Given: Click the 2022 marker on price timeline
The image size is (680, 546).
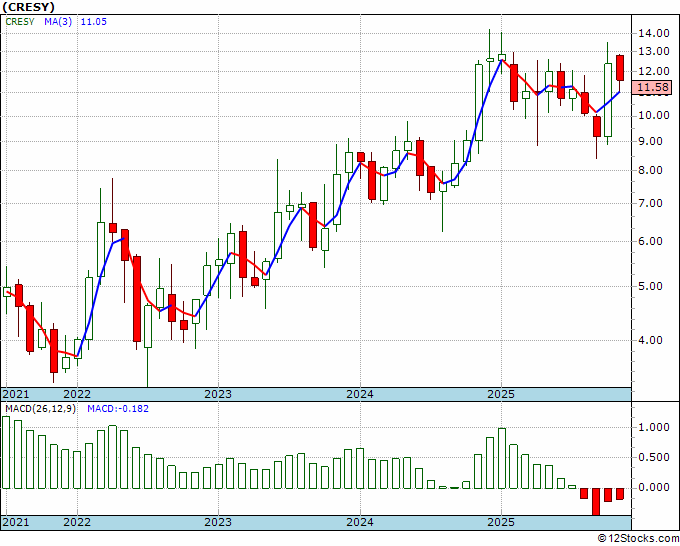Looking at the screenshot, I should pos(77,394).
